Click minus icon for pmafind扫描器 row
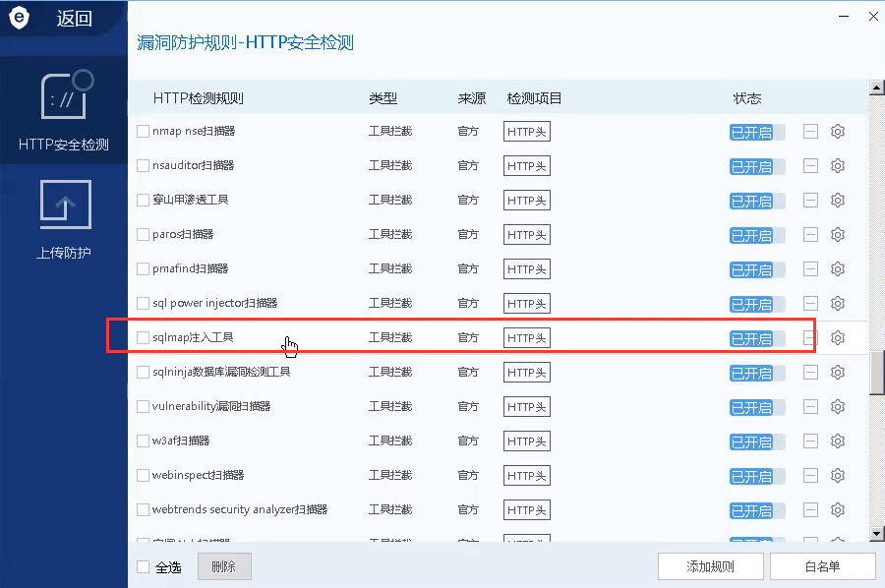Image resolution: width=885 pixels, height=588 pixels. (810, 269)
